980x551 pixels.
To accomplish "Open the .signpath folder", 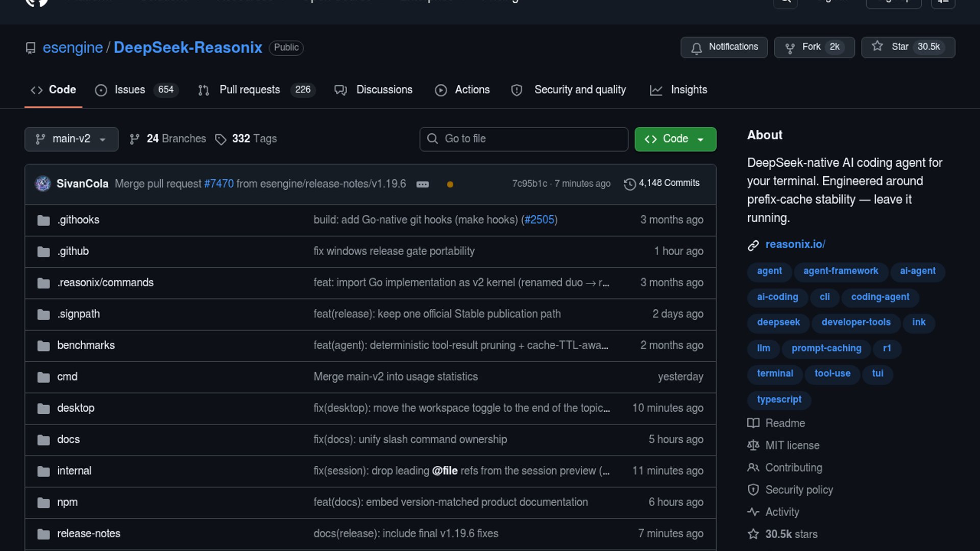I will click(79, 314).
